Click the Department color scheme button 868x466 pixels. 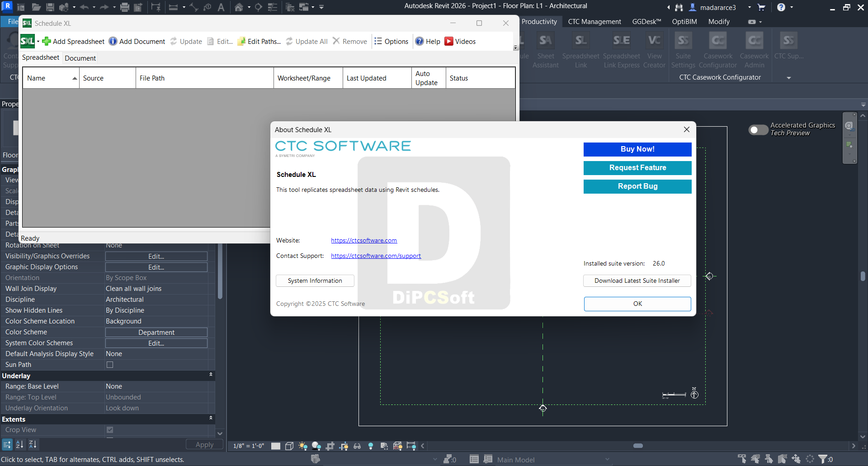156,333
